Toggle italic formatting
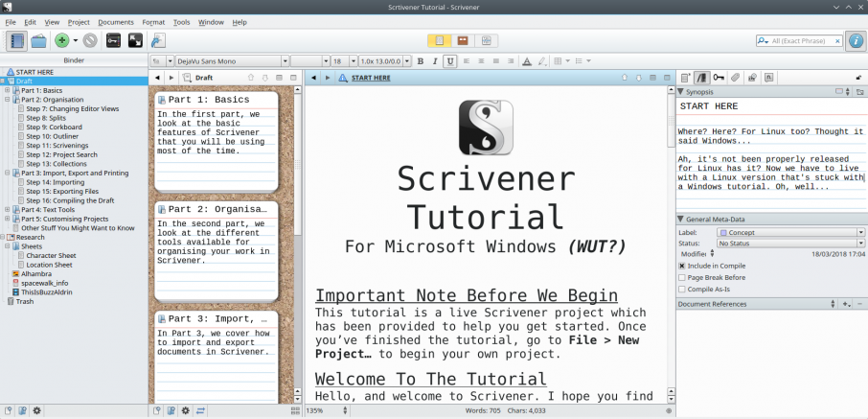 click(x=435, y=61)
